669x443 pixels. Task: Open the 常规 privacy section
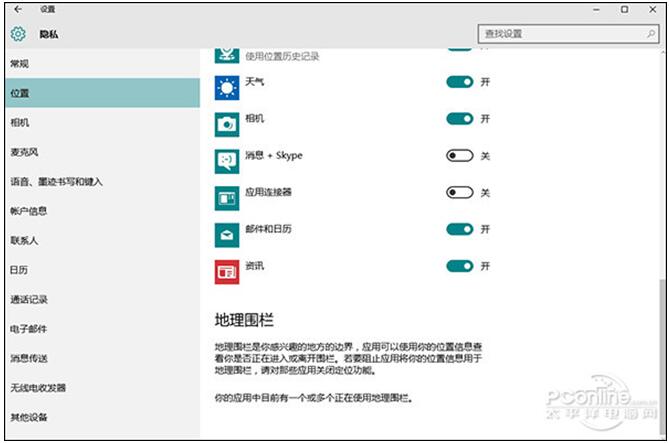coord(20,64)
